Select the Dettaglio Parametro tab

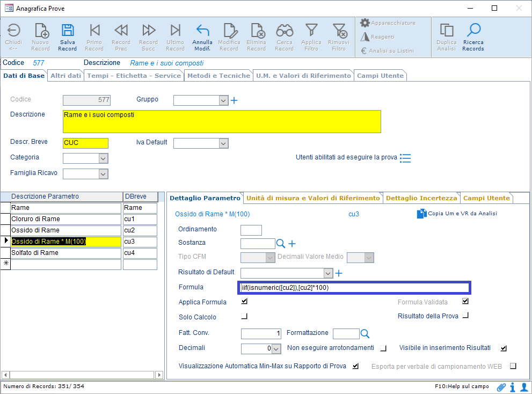(x=205, y=198)
